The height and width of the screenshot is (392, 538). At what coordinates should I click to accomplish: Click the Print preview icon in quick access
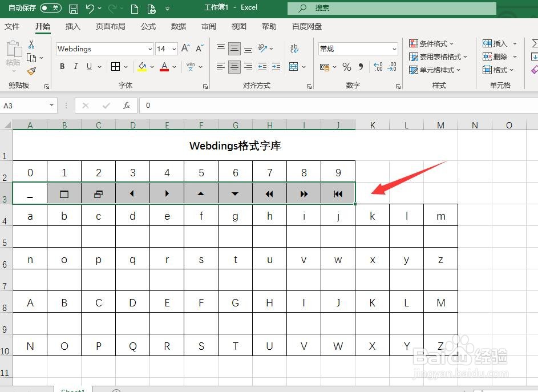tap(151, 9)
